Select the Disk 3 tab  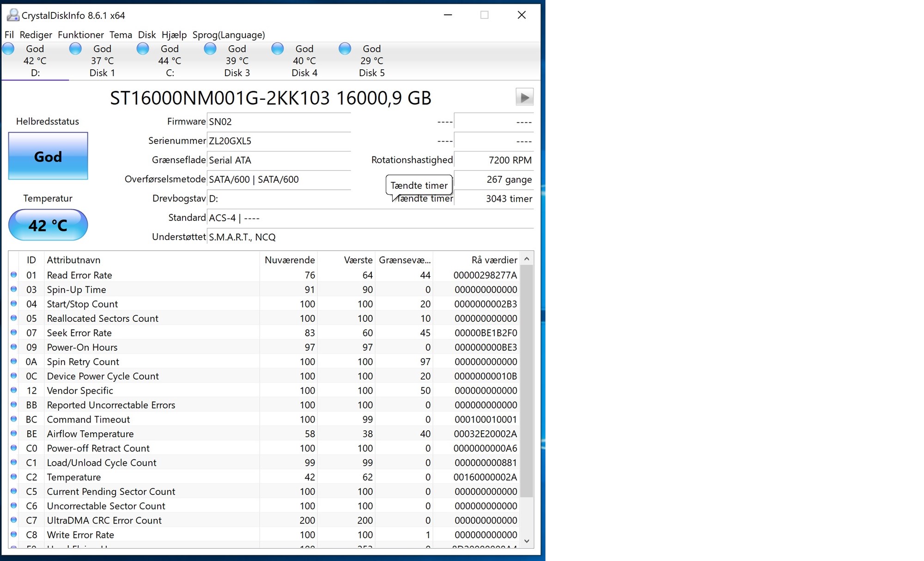[237, 60]
